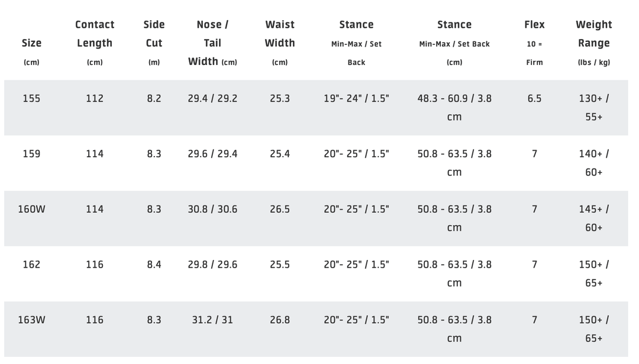Click the Flex column header
This screenshot has width=639, height=364.
(534, 25)
